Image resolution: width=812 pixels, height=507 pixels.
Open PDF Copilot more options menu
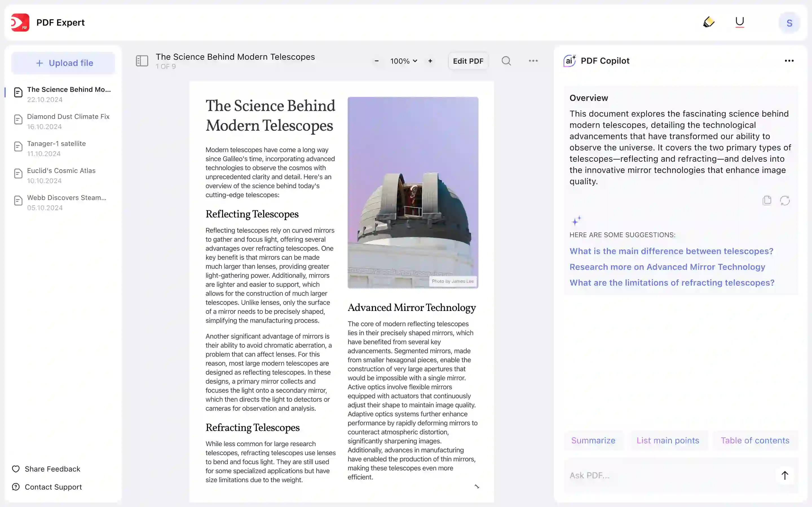coord(789,61)
